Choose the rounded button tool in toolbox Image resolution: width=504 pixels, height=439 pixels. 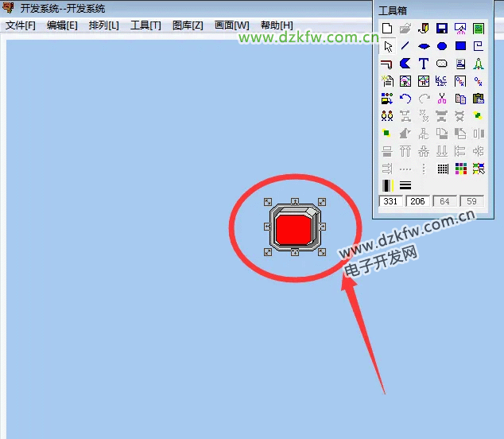(442, 64)
